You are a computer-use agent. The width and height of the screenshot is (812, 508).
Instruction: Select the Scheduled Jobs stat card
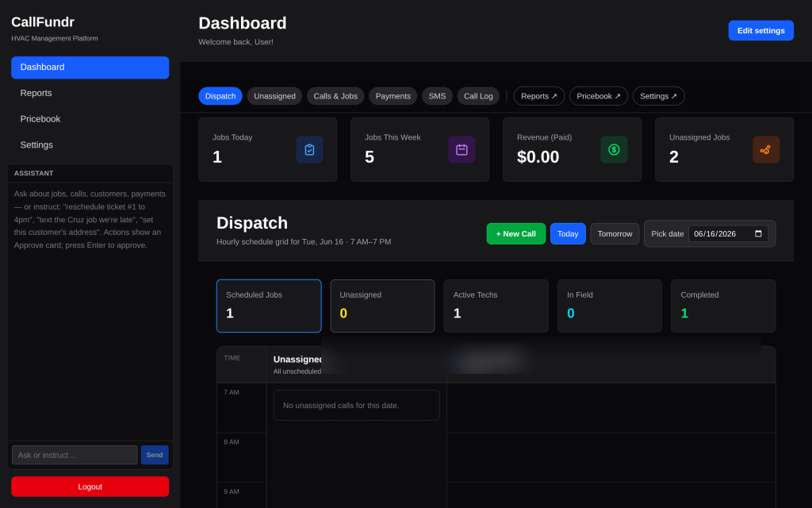click(269, 306)
